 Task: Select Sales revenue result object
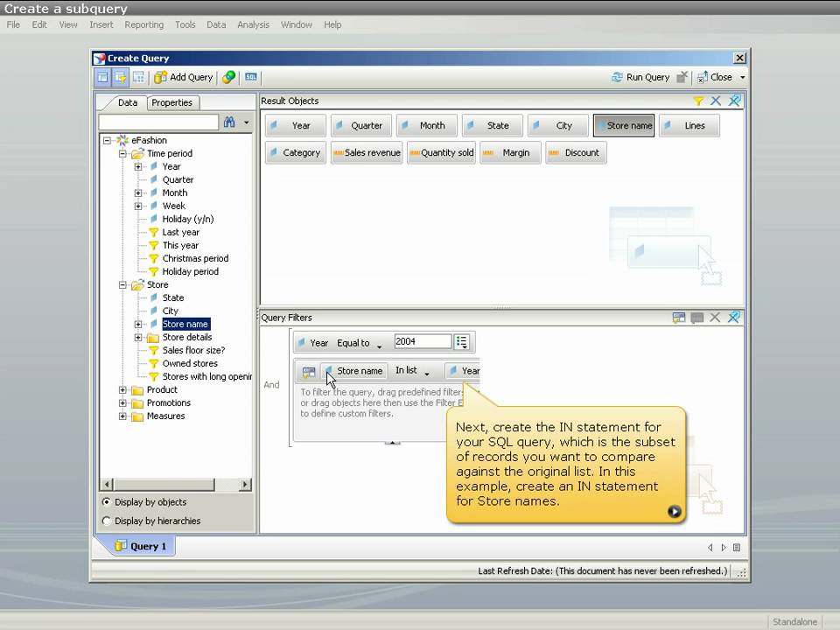[367, 152]
